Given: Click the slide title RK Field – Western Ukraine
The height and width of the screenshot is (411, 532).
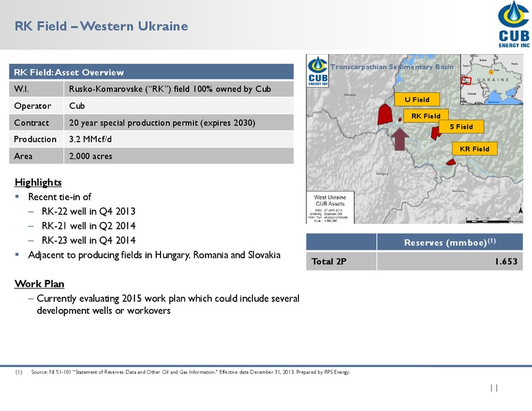Looking at the screenshot, I should (x=101, y=26).
